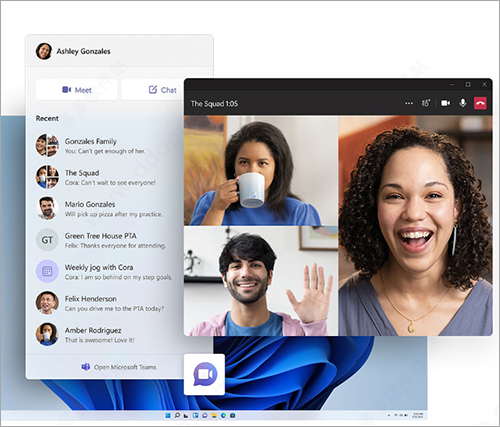Click the Windows Start button

pyautogui.click(x=168, y=415)
